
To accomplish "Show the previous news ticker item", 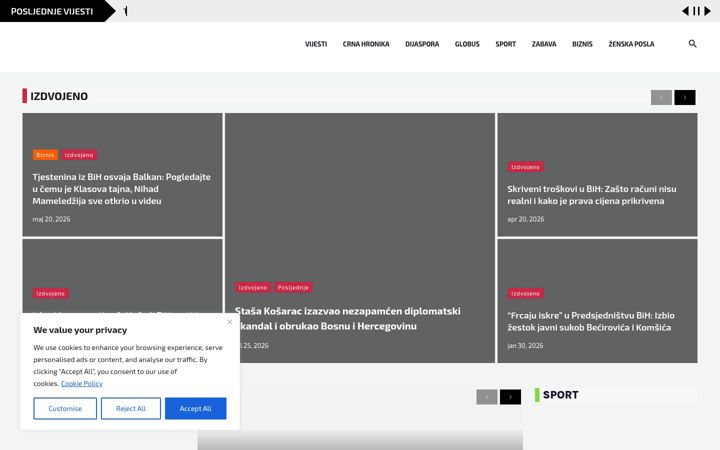I will [685, 11].
